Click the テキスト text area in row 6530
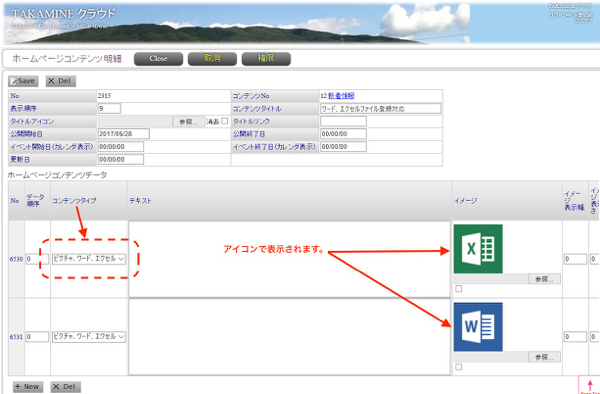600x394 pixels. [289, 259]
